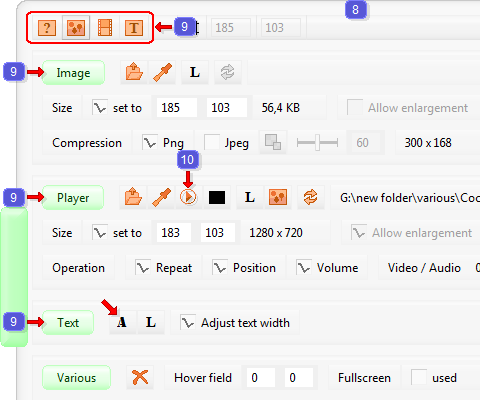Click the '56,4 KB' file size text
The width and height of the screenshot is (480, 400).
click(281, 108)
